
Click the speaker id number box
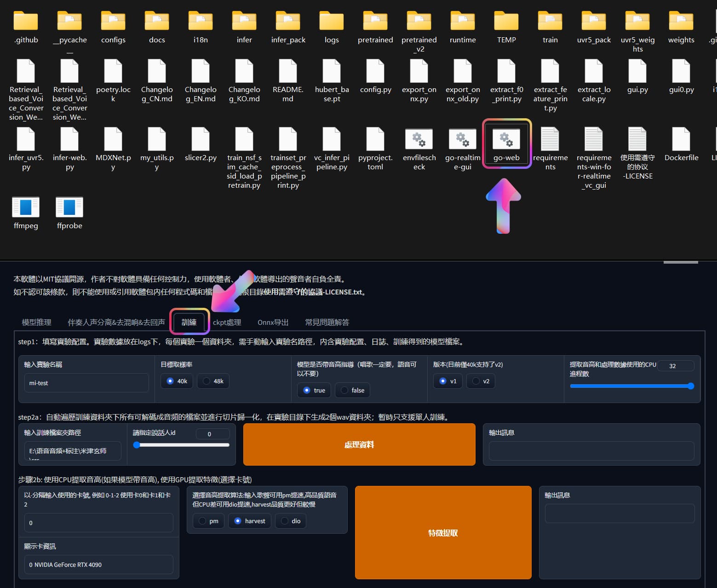click(212, 434)
